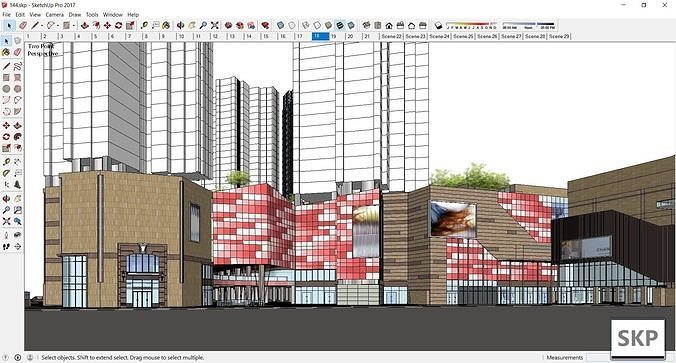Image resolution: width=676 pixels, height=363 pixels.
Task: Select the Walk footprints tool in left toolbar
Action: click(x=6, y=246)
